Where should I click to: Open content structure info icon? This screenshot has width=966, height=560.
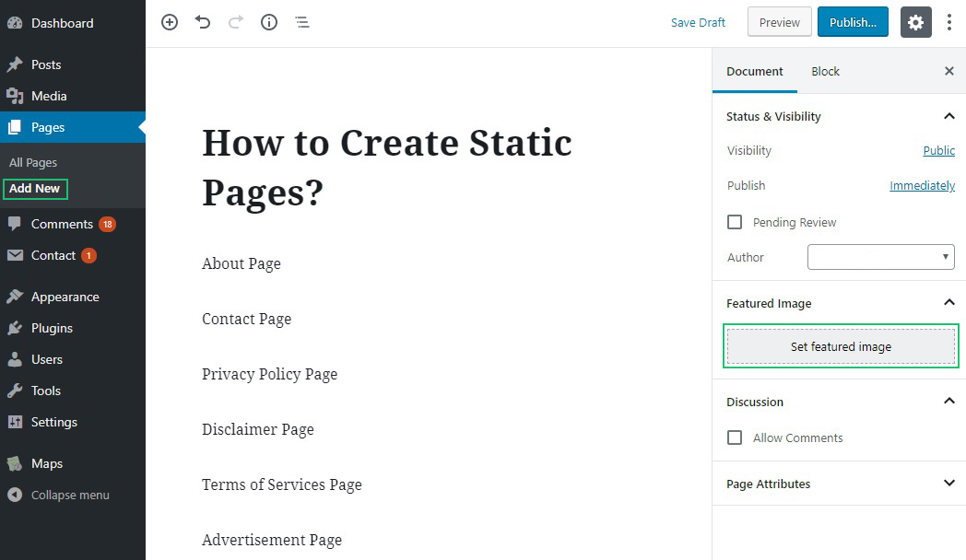point(269,23)
